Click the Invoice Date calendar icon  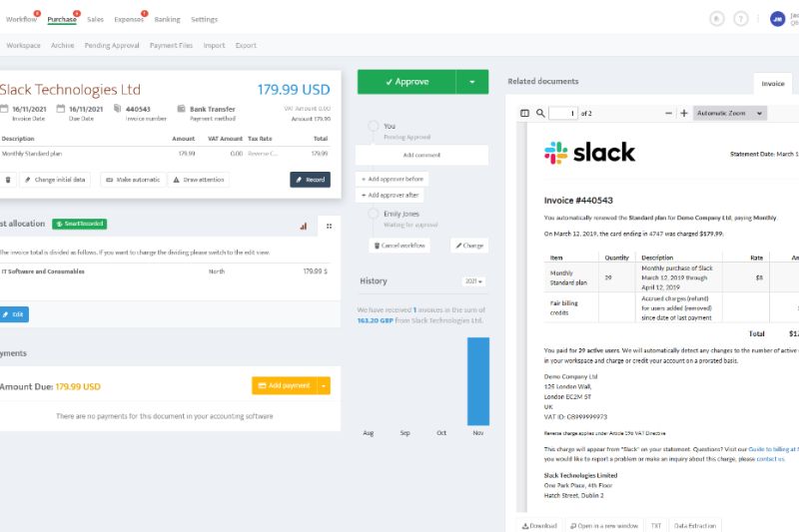tap(4, 109)
